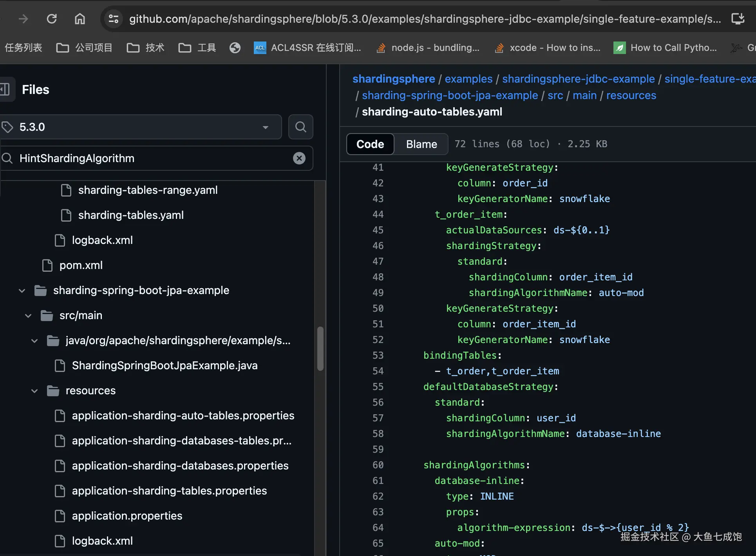The height and width of the screenshot is (556, 756).
Task: Collapse the resources folder in tree
Action: tap(34, 391)
